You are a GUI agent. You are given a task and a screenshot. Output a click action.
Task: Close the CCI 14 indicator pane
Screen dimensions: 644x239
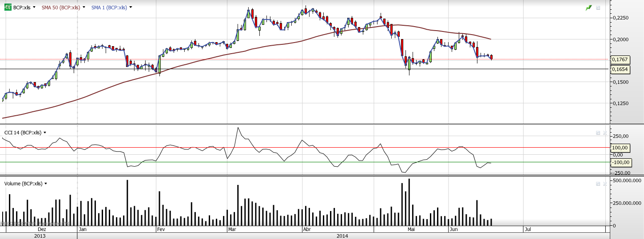(x=604, y=133)
